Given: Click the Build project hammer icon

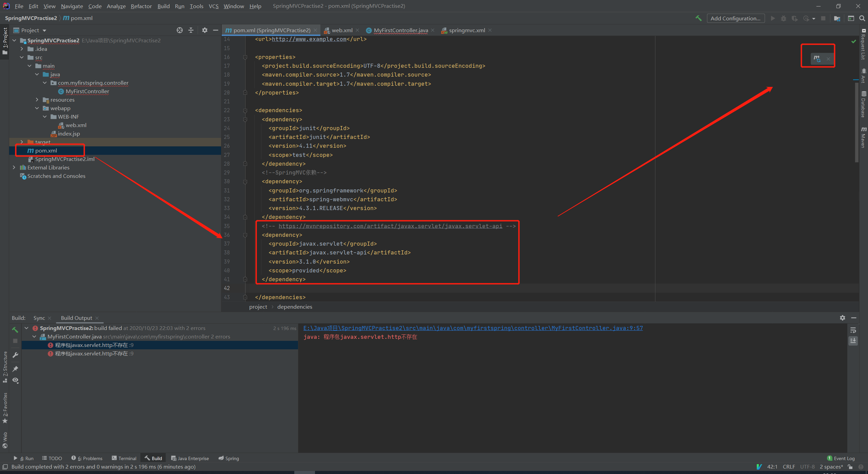Looking at the screenshot, I should [698, 18].
